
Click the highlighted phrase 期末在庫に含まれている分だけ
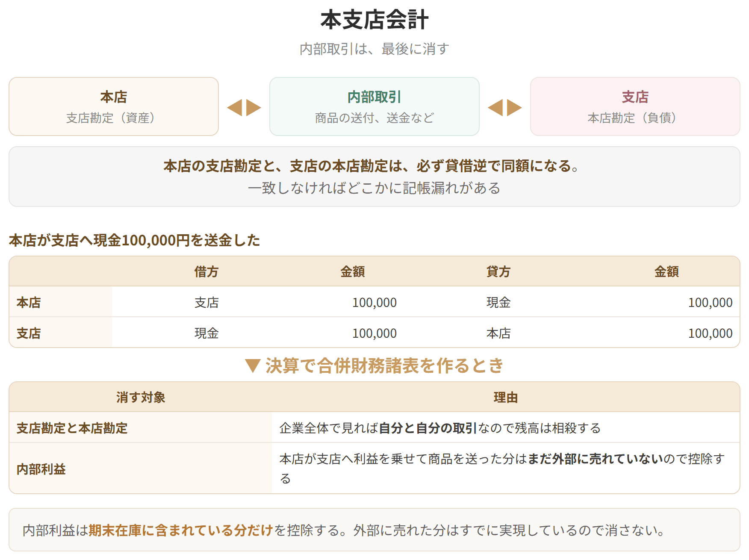tap(181, 530)
